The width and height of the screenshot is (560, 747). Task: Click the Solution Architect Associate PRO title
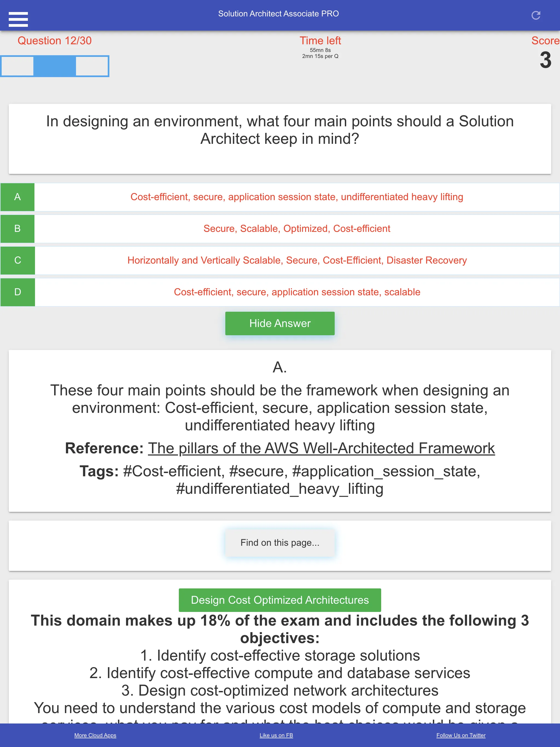(x=279, y=13)
